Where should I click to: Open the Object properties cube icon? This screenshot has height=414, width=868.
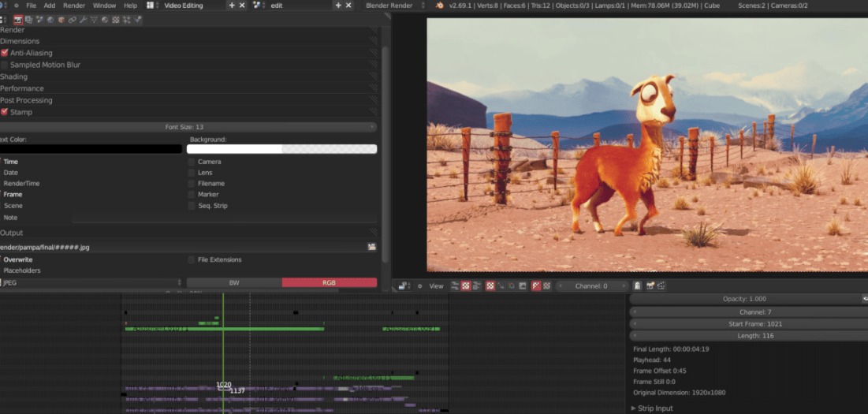pyautogui.click(x=61, y=20)
